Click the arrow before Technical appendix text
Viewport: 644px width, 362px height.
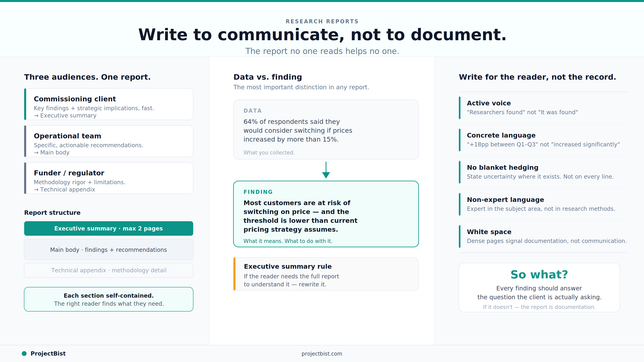tap(36, 189)
